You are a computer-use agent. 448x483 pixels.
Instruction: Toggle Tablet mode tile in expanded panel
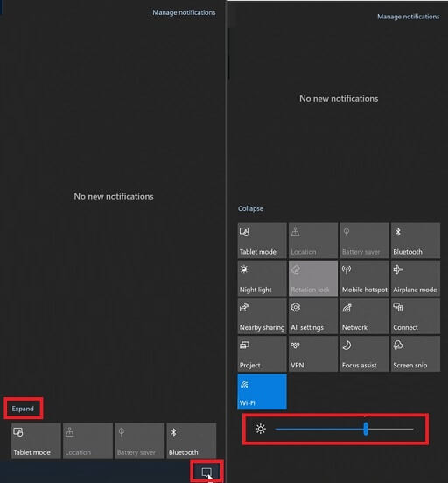click(x=262, y=241)
